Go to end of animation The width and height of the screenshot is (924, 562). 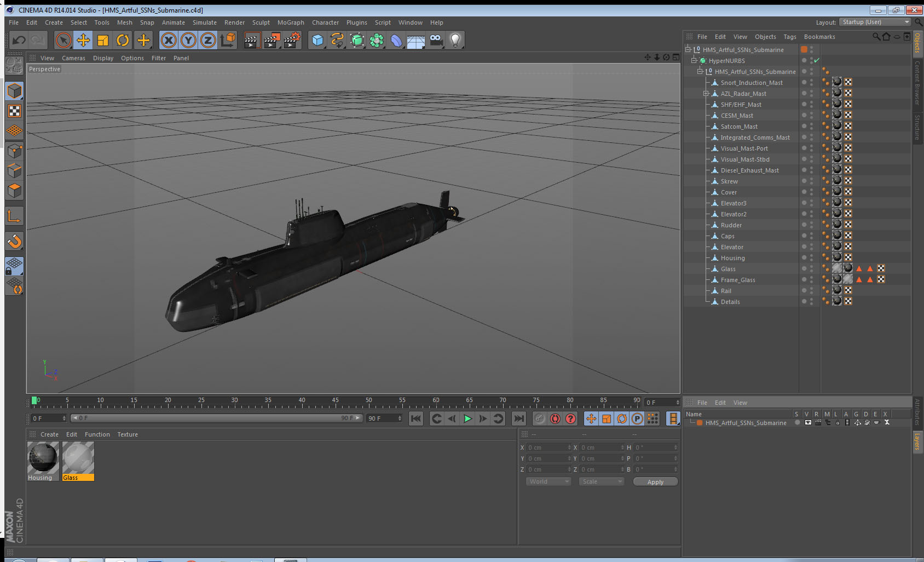[518, 419]
